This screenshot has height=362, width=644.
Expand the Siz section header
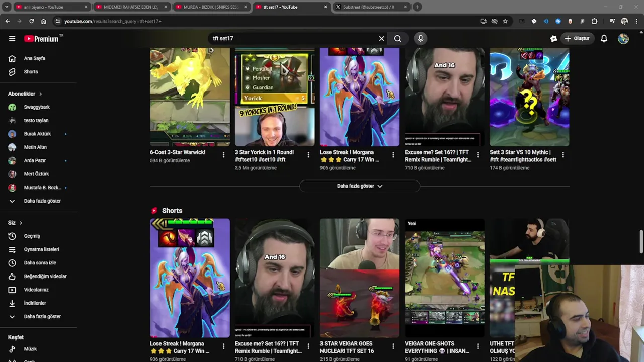pos(15,223)
